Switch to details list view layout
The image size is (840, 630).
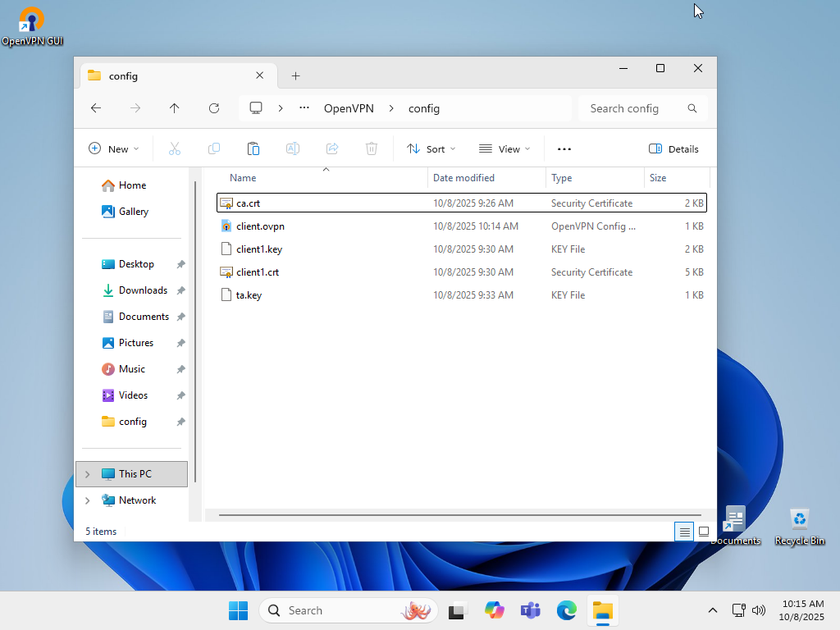(684, 532)
